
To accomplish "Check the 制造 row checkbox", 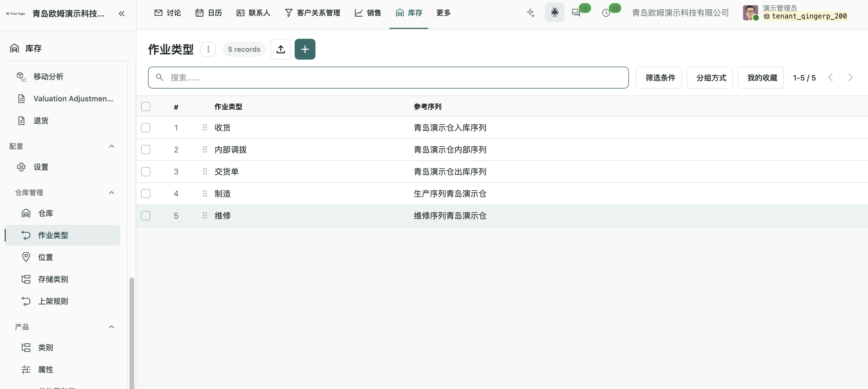I will [145, 194].
